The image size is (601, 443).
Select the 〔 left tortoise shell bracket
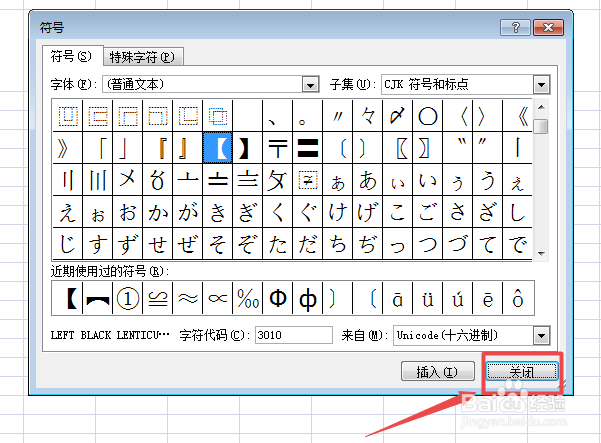tap(338, 148)
